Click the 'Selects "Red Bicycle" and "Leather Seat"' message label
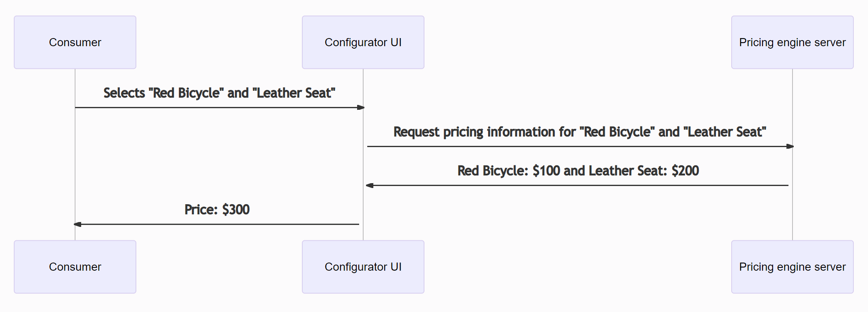 click(219, 93)
